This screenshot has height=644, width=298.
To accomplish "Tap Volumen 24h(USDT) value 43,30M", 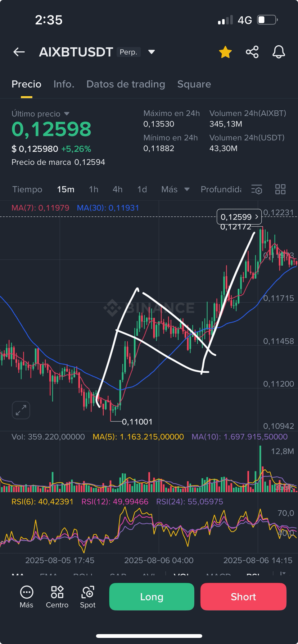I will 223,148.
